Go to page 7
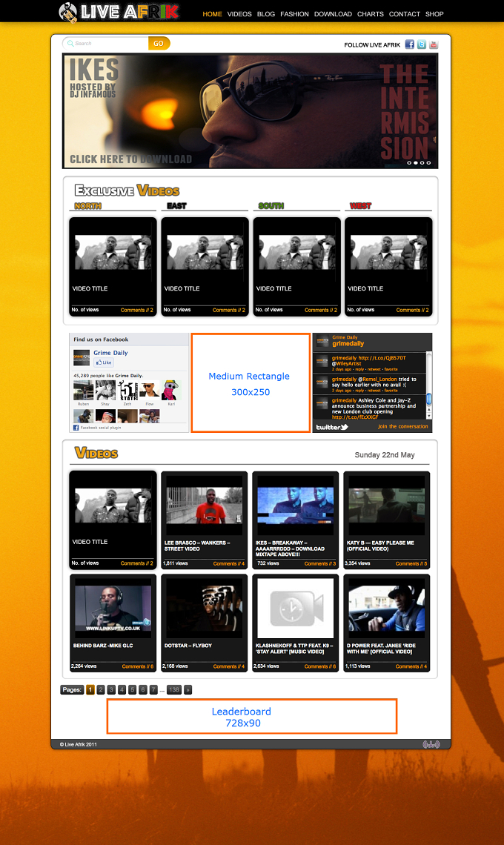 [x=153, y=690]
